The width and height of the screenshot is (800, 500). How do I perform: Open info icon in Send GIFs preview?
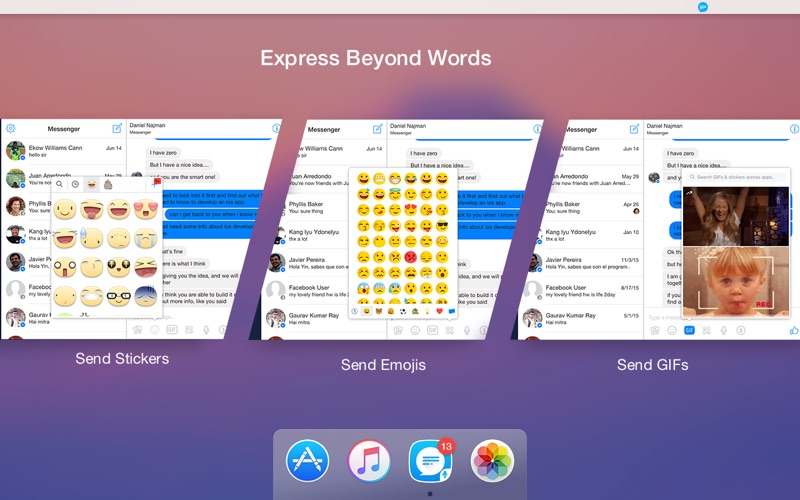(794, 129)
